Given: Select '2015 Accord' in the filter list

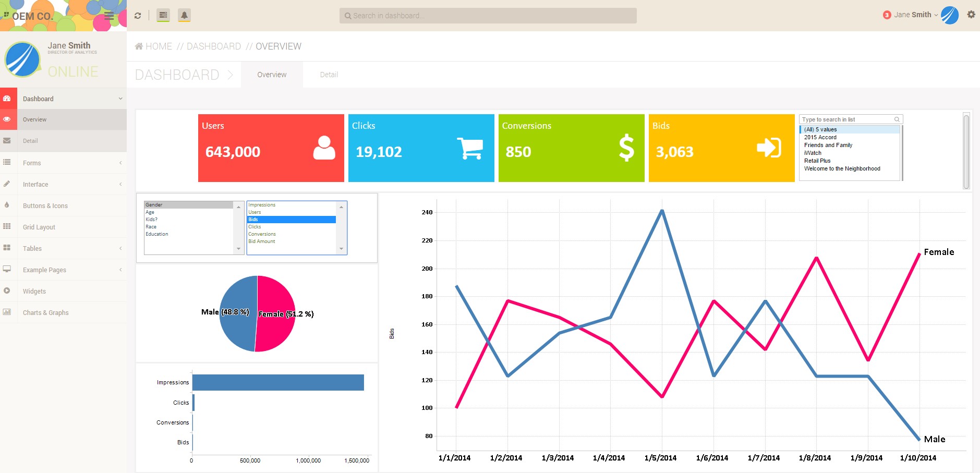Looking at the screenshot, I should (820, 137).
